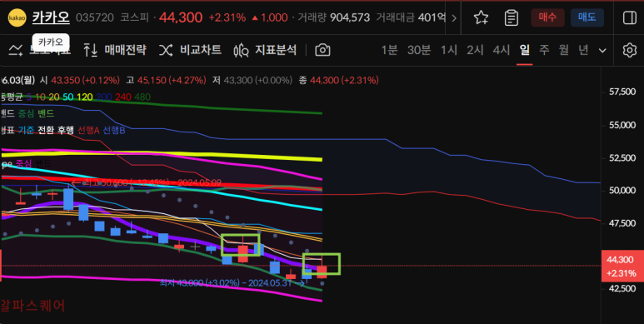Click the chart drawing tool icon
This screenshot has width=644, height=324.
pos(16,50)
